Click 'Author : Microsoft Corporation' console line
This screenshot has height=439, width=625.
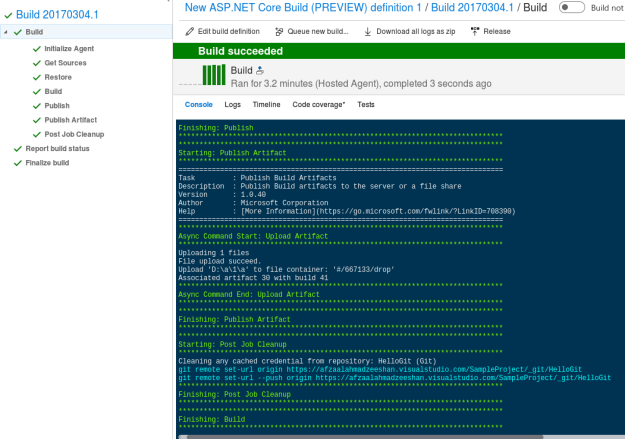(x=253, y=203)
